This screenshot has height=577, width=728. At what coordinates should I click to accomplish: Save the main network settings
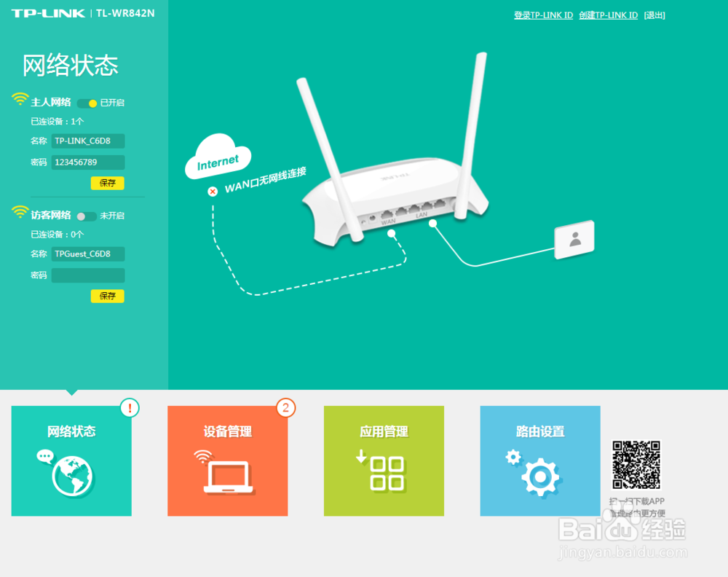click(x=107, y=183)
